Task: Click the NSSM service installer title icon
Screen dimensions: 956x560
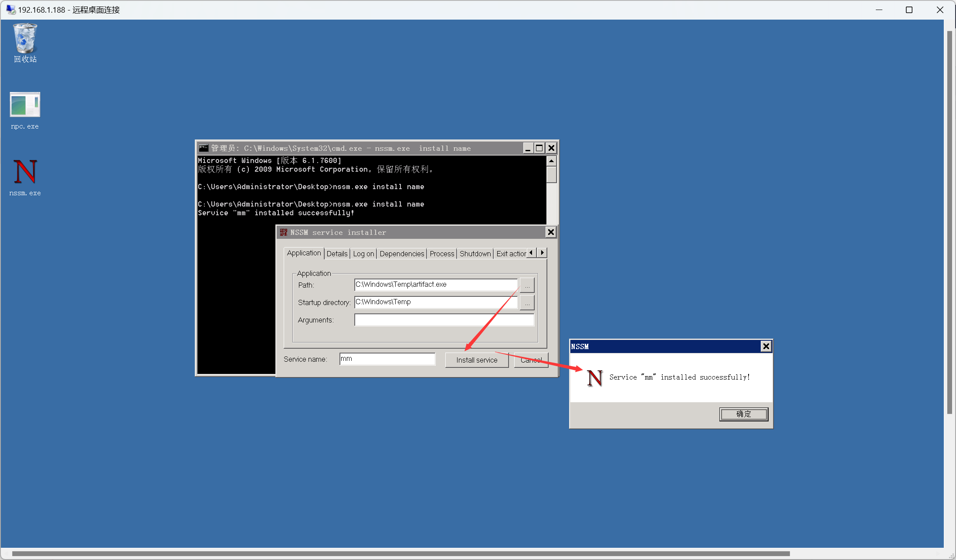Action: coord(284,232)
